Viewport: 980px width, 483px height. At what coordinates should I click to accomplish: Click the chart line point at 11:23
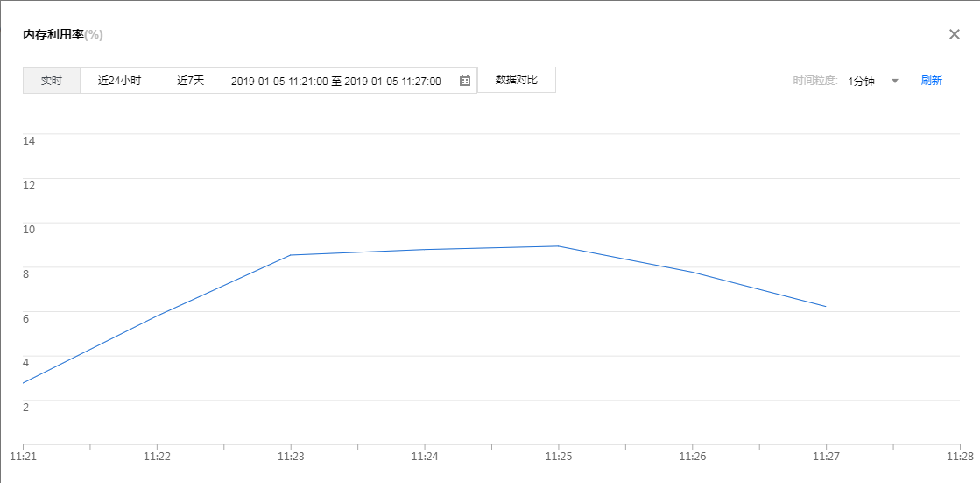(x=291, y=255)
